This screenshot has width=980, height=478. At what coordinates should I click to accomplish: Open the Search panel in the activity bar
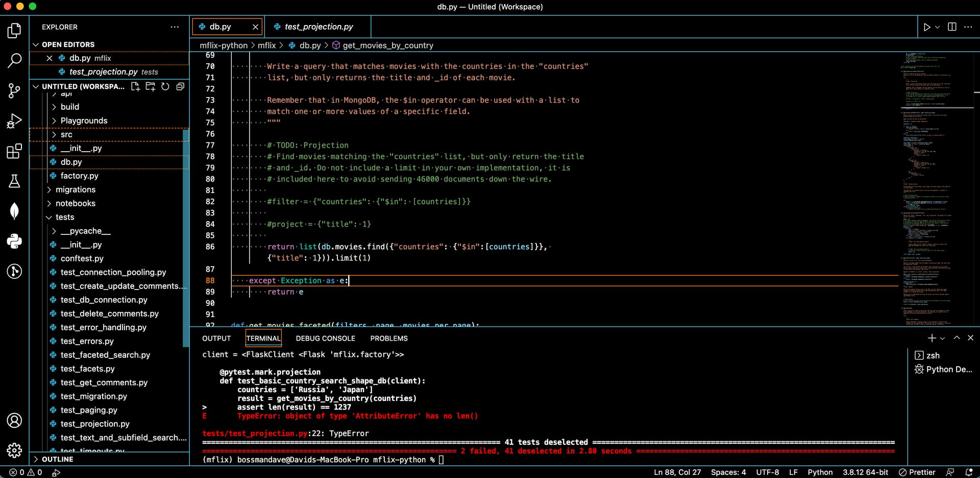(14, 60)
